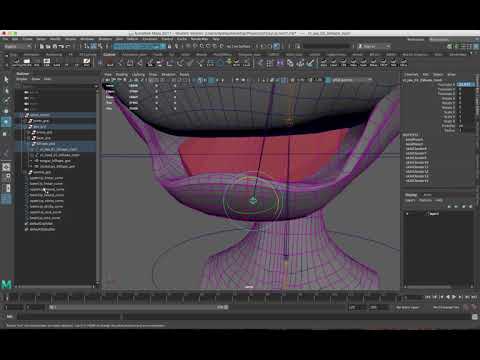The image size is (480, 360).
Task: Open the viewport Panels menu
Action: coord(184,74)
